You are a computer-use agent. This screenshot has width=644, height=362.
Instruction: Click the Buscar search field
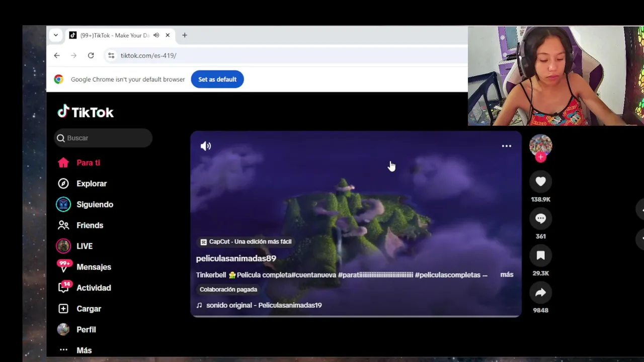pyautogui.click(x=103, y=138)
